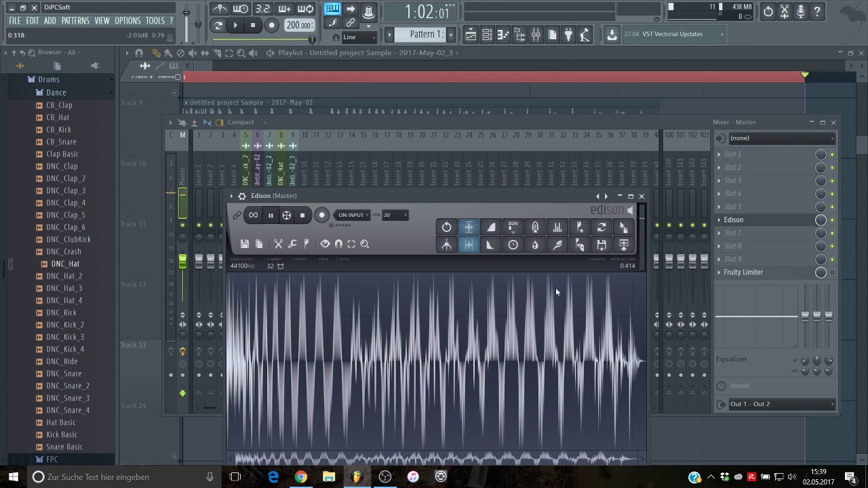Viewport: 868px width, 488px height.
Task: Open Edison wrench tools menu
Action: (292, 244)
